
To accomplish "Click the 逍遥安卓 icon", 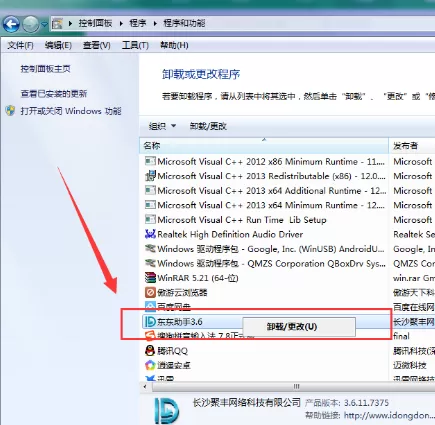I will point(150,365).
